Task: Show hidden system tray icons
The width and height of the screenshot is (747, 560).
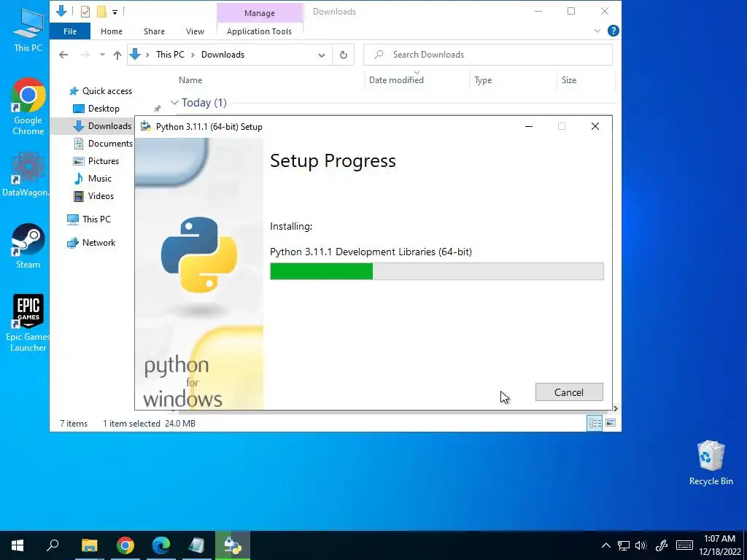Action: click(605, 545)
